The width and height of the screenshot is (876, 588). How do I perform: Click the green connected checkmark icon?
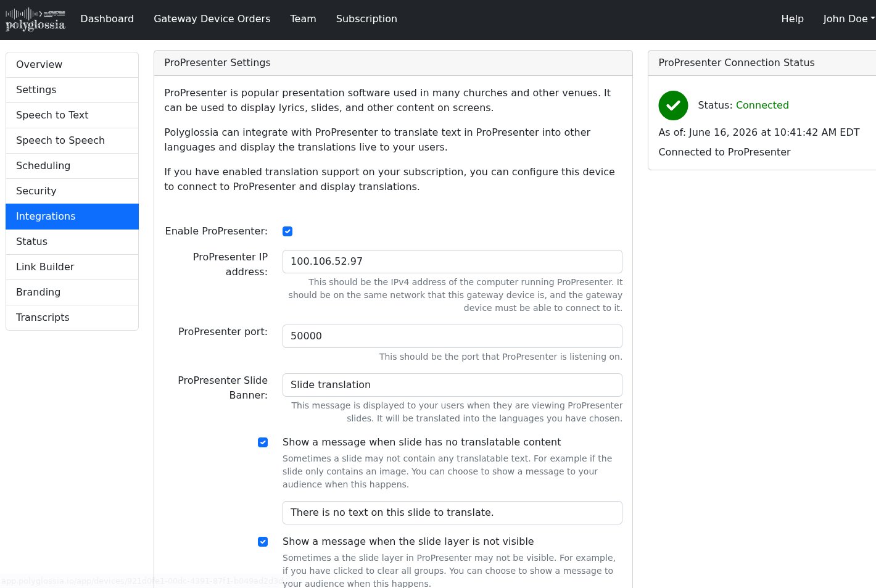[673, 106]
